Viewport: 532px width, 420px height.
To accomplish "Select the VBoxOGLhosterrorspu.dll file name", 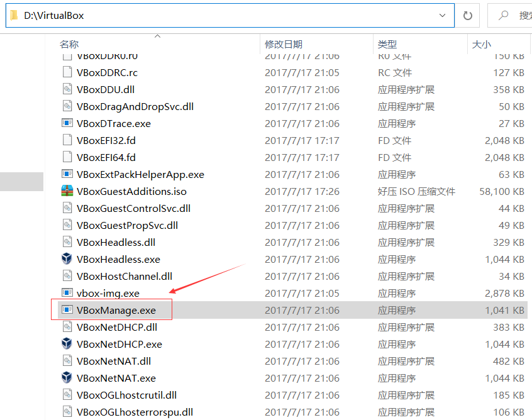I will click(x=135, y=412).
